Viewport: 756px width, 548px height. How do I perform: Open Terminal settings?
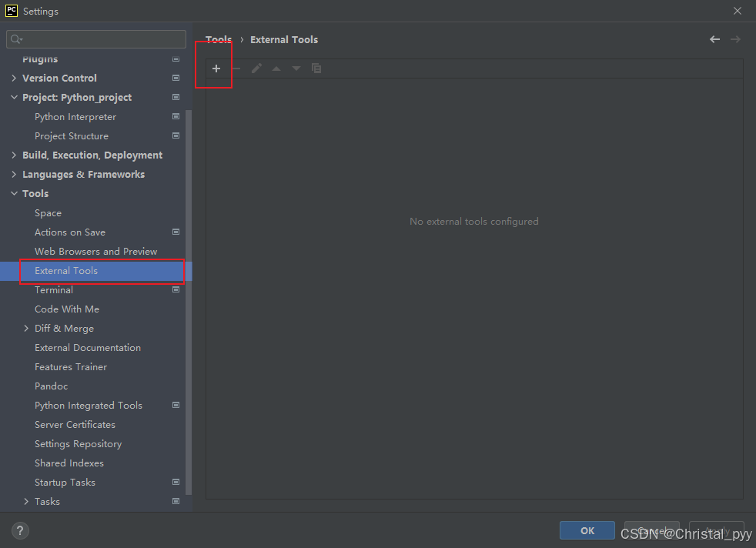click(54, 289)
